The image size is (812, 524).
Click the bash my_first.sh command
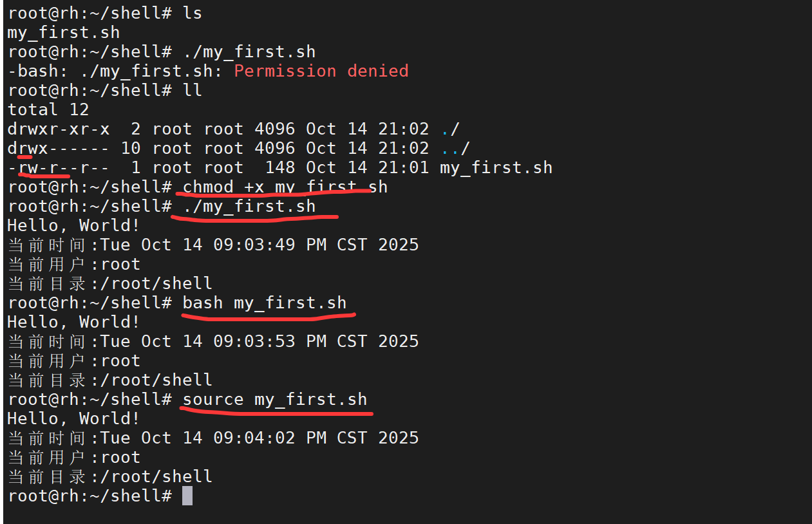(265, 303)
